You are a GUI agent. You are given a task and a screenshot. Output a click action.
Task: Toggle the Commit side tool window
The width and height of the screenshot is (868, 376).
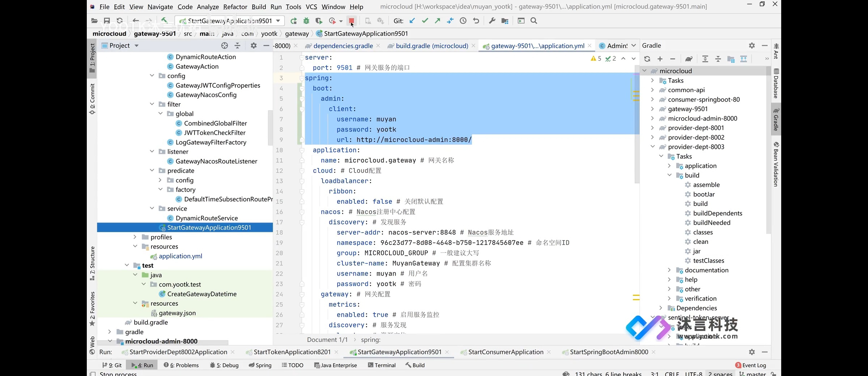pyautogui.click(x=92, y=99)
